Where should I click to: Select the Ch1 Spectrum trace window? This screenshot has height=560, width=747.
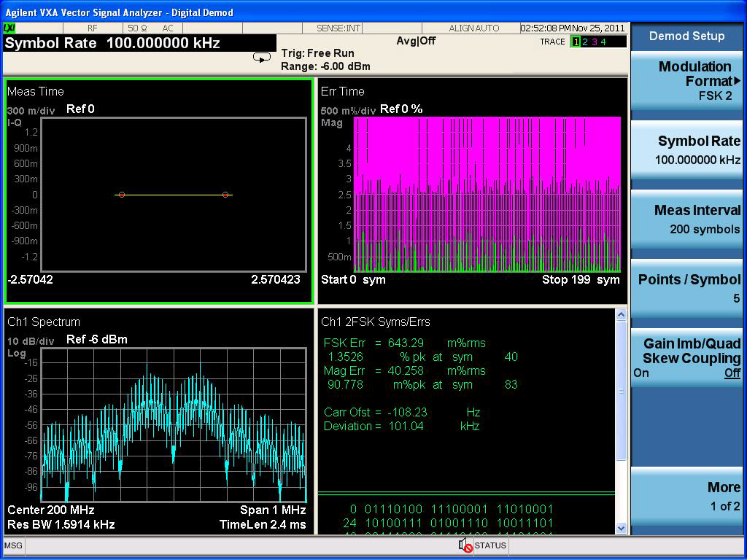pyautogui.click(x=159, y=421)
